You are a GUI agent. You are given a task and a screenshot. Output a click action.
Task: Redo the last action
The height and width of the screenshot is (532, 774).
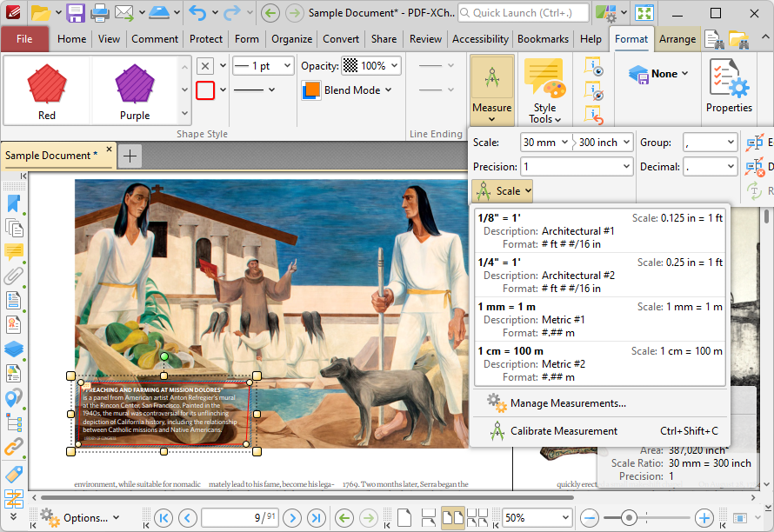[232, 13]
